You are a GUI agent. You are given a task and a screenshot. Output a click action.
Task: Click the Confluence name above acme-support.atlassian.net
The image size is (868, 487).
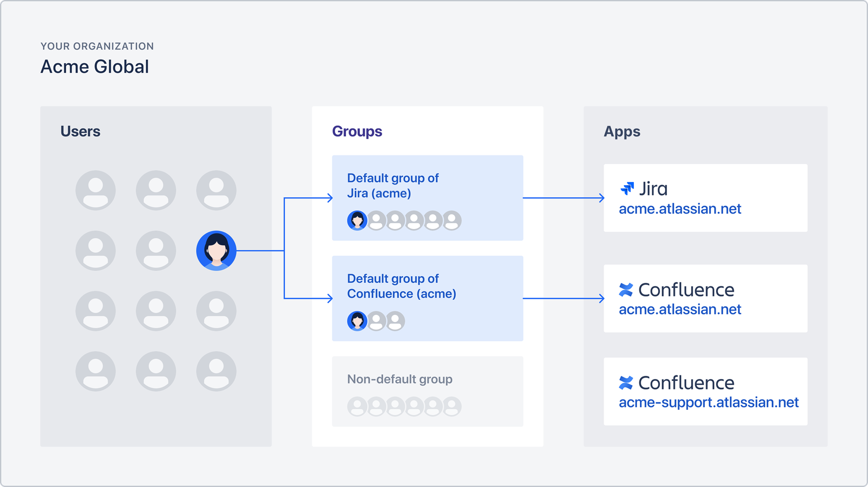[686, 383]
